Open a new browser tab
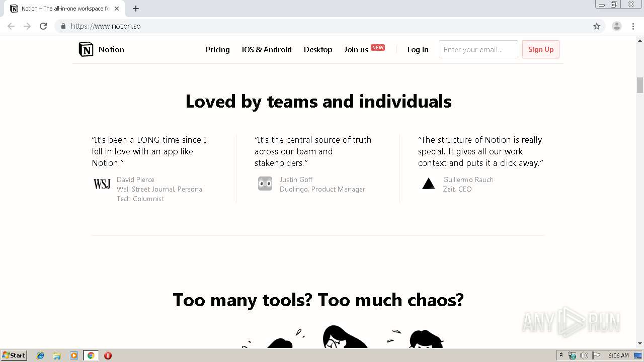644x362 pixels. pyautogui.click(x=136, y=9)
